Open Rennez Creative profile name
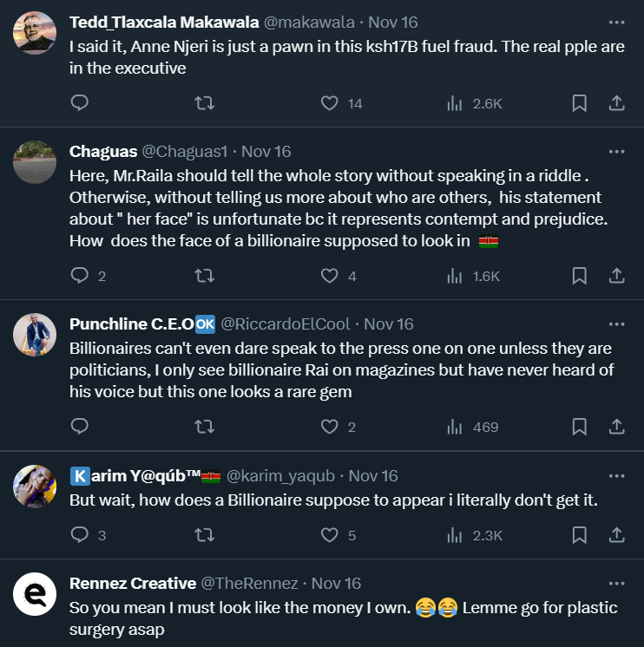Viewport: 644px width, 647px height. point(131,584)
